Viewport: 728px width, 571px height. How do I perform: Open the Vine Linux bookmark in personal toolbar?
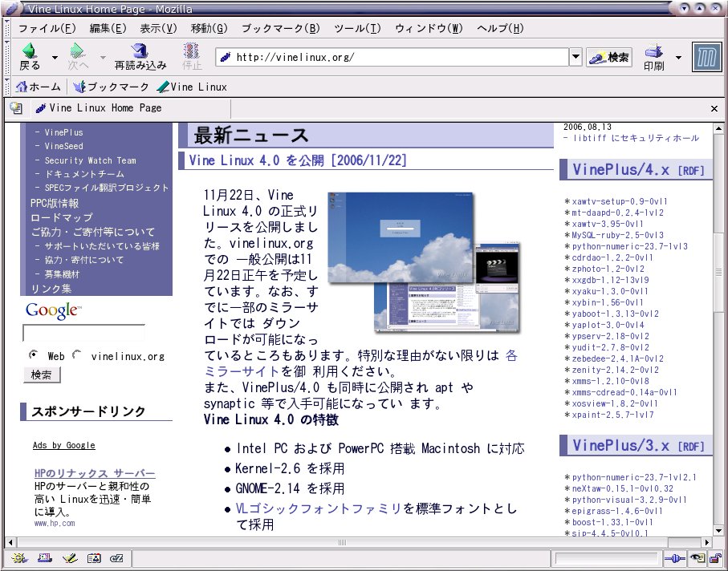192,87
